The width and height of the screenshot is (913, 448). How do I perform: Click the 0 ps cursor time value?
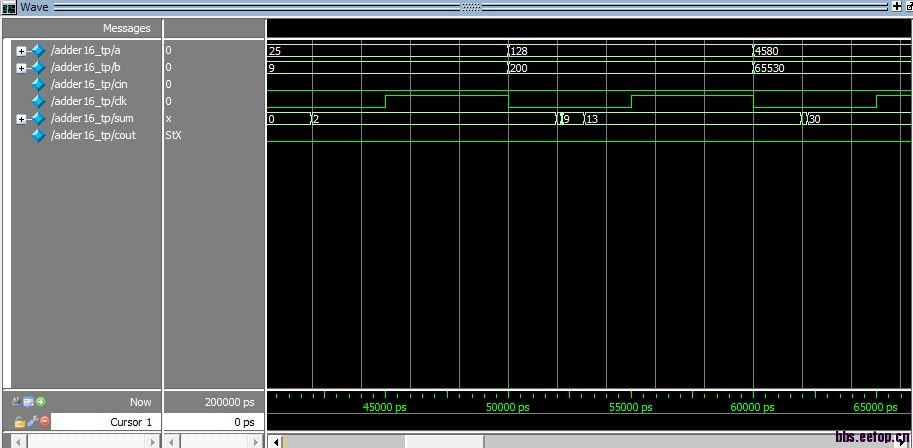(x=245, y=422)
